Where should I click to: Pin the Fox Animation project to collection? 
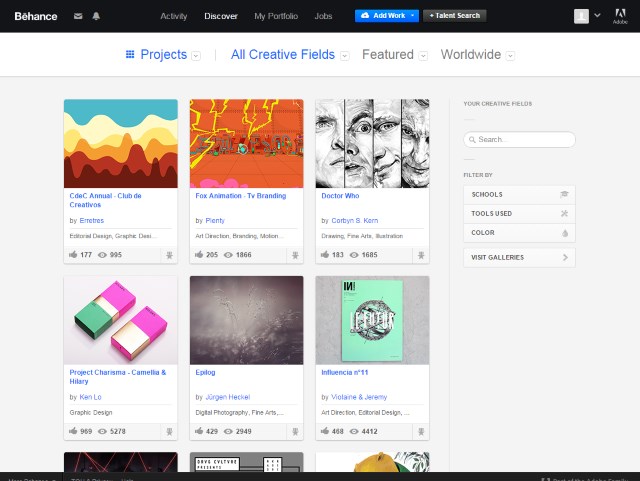(295, 255)
